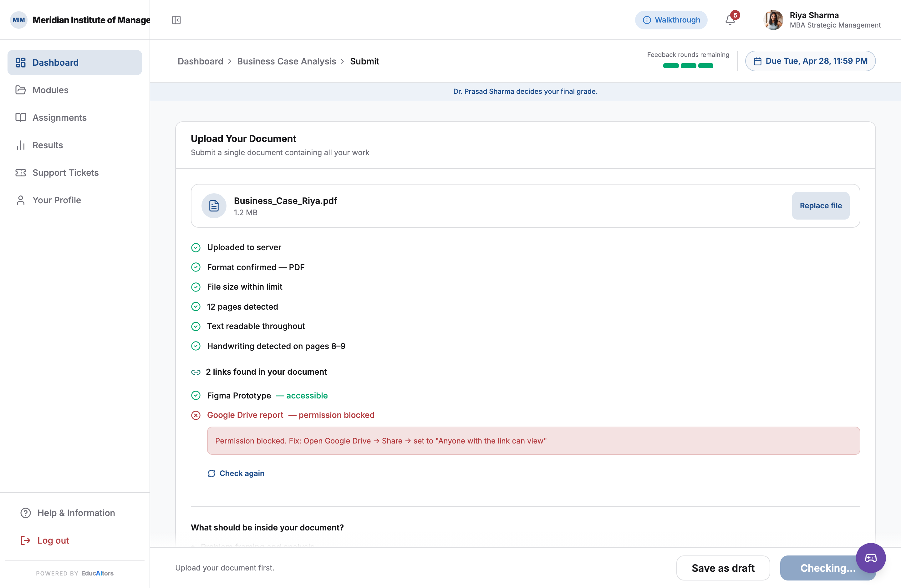Open the Google Drive report entry
Screen dimensions: 901x588
tap(245, 415)
